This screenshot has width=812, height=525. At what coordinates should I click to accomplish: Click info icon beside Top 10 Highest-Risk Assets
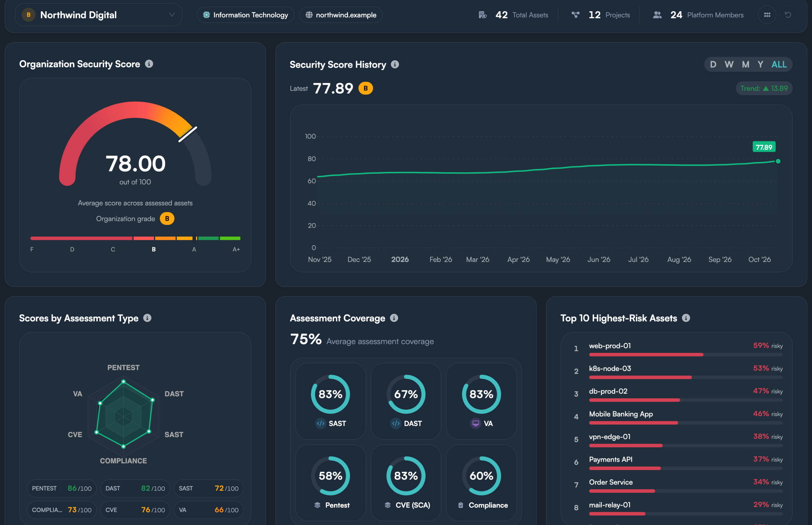pos(686,318)
